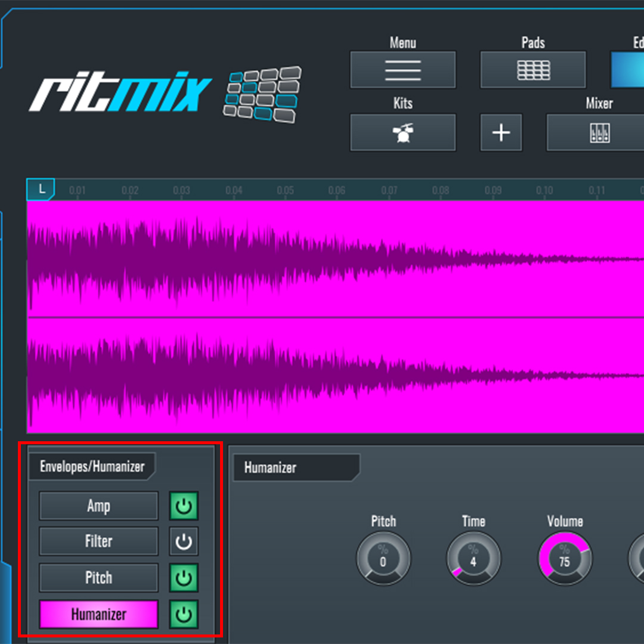Click the 0.01 mark on time ruler
The height and width of the screenshot is (644, 644).
(77, 190)
